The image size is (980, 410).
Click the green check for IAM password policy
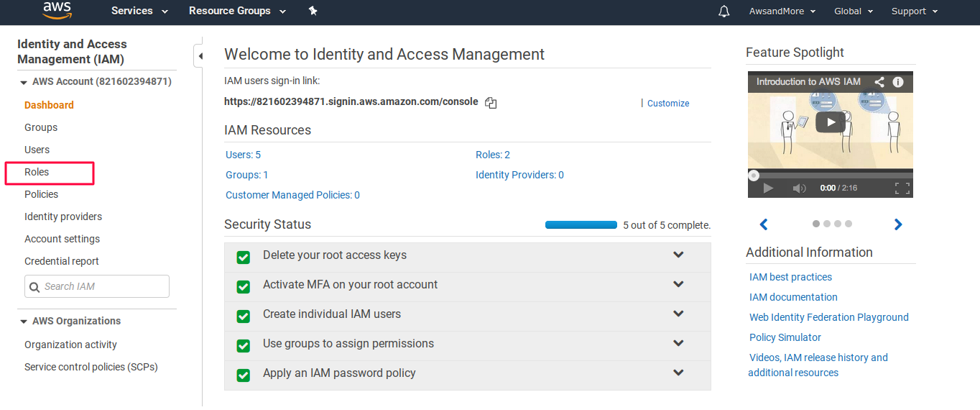tap(244, 375)
